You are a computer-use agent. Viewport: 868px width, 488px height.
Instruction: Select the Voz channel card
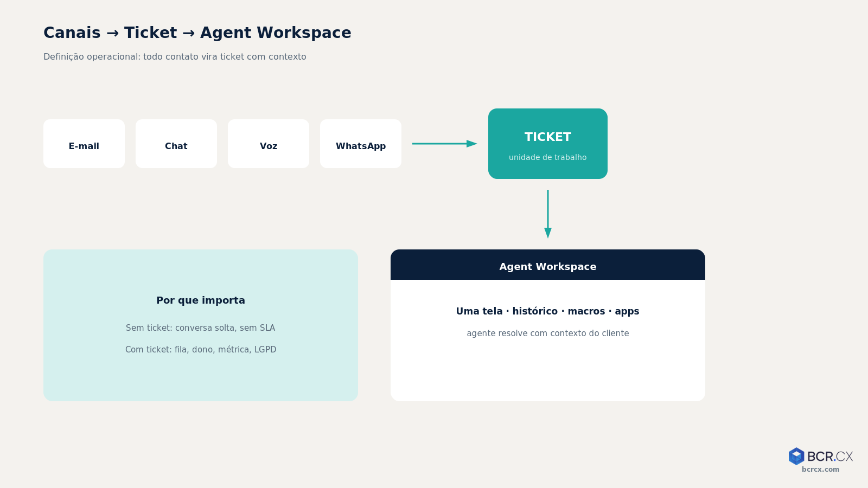tap(269, 144)
